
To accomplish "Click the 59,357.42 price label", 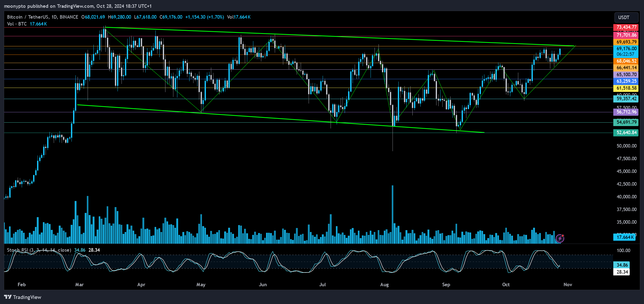I will click(x=626, y=99).
